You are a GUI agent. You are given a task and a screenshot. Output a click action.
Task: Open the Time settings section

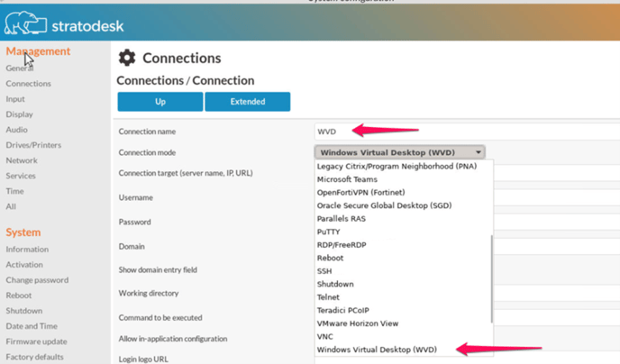pos(14,191)
